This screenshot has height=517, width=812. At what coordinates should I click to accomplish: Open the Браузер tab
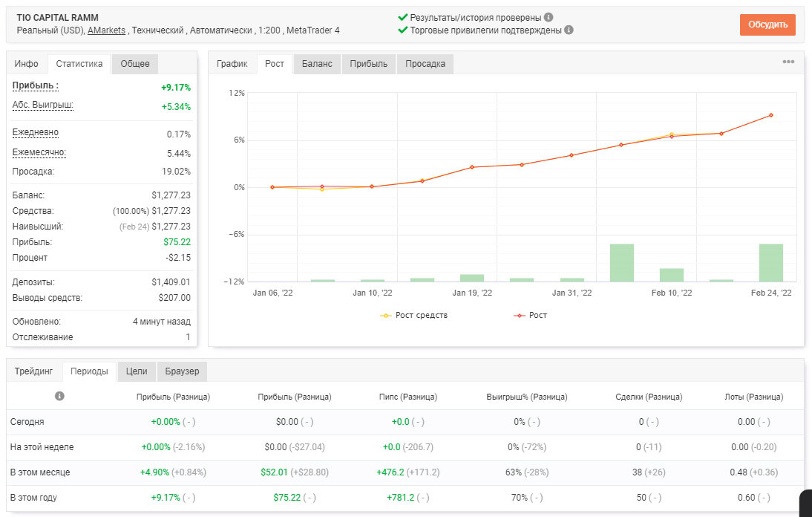click(182, 371)
